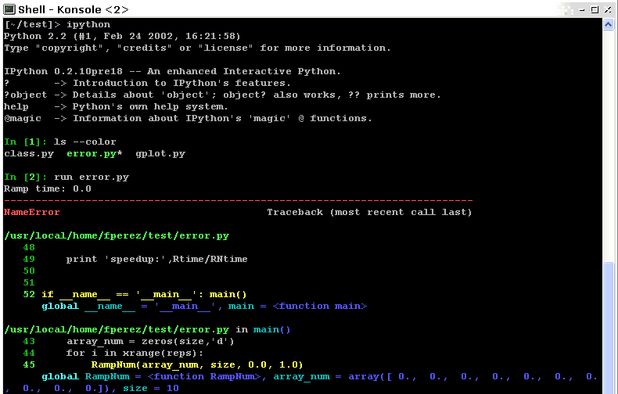
Task: Click the 'ls --color' command text
Action: click(x=85, y=142)
